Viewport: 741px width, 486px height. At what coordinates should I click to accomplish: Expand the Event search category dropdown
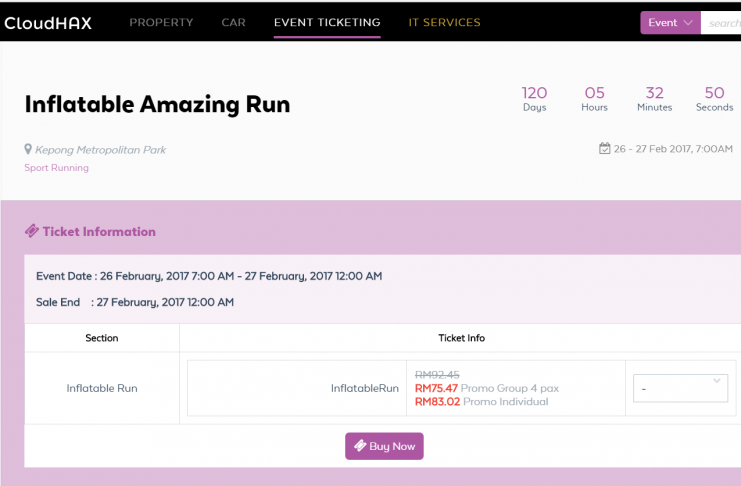point(670,23)
